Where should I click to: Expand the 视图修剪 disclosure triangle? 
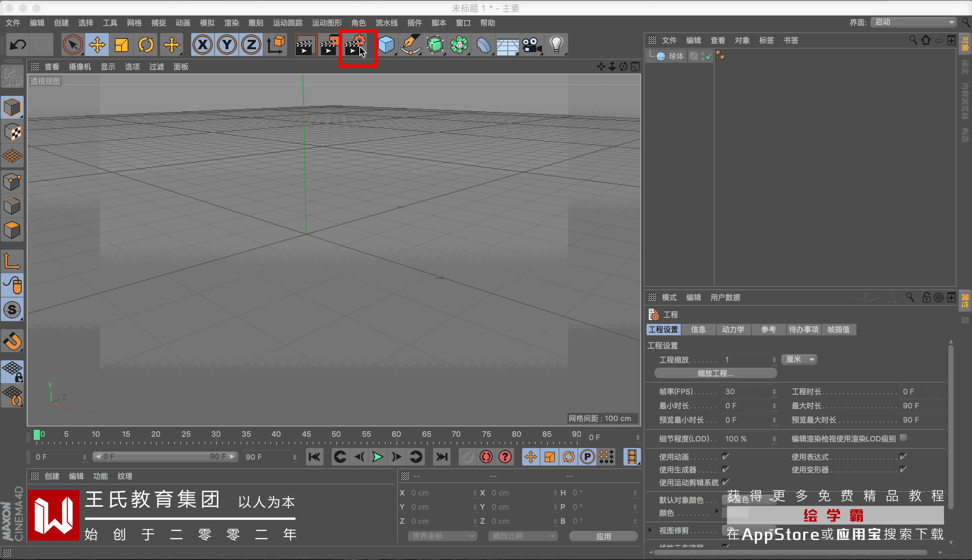(x=650, y=530)
